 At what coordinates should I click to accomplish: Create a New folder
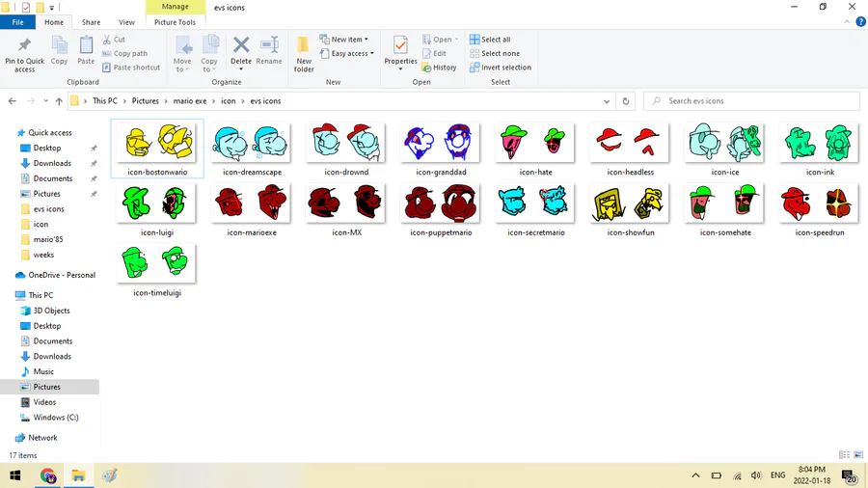pyautogui.click(x=304, y=54)
